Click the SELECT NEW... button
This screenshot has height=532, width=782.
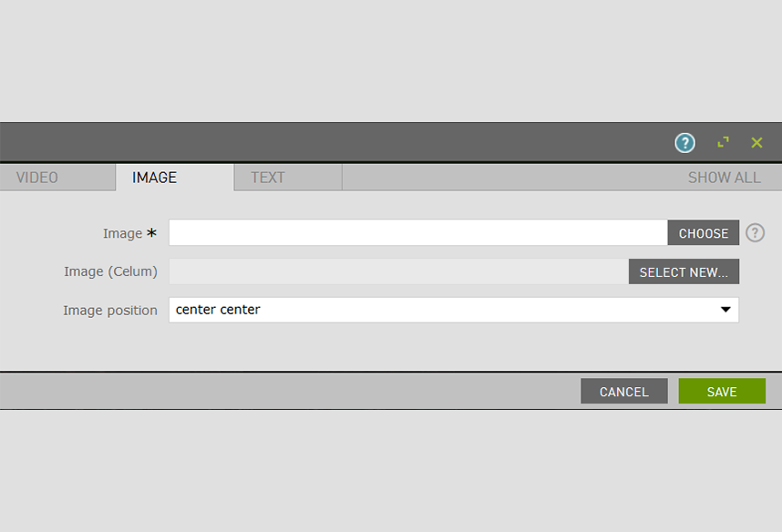[x=684, y=271]
